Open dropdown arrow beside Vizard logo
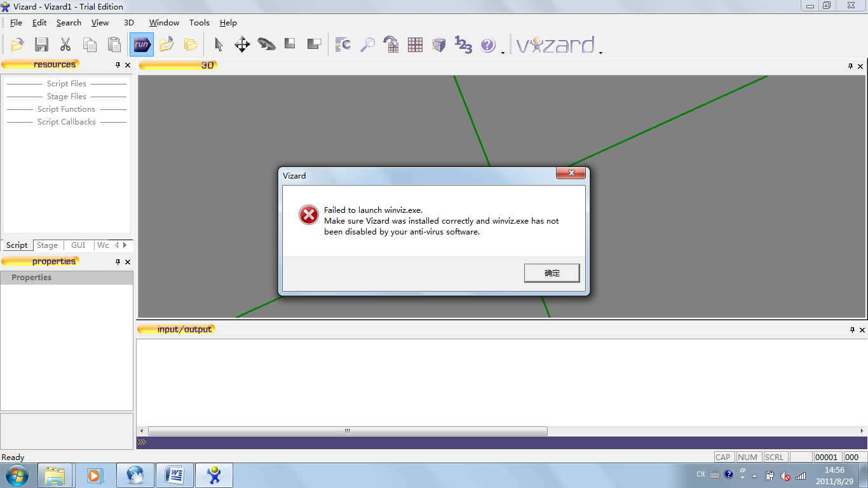Viewport: 868px width, 488px height. click(600, 53)
